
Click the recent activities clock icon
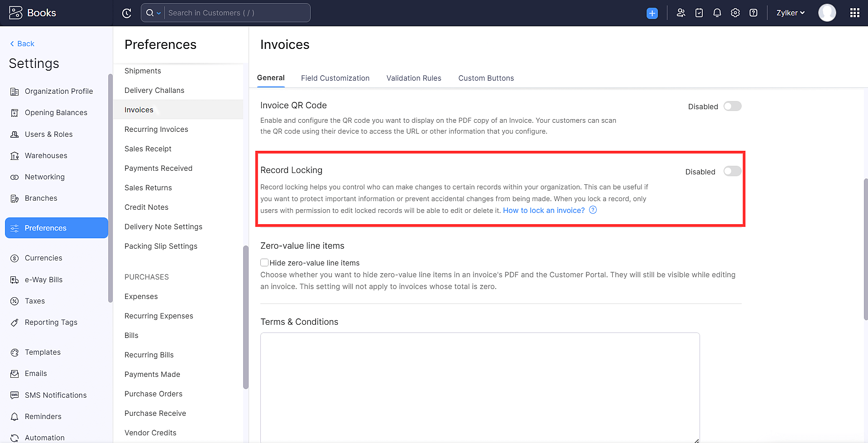pos(126,13)
